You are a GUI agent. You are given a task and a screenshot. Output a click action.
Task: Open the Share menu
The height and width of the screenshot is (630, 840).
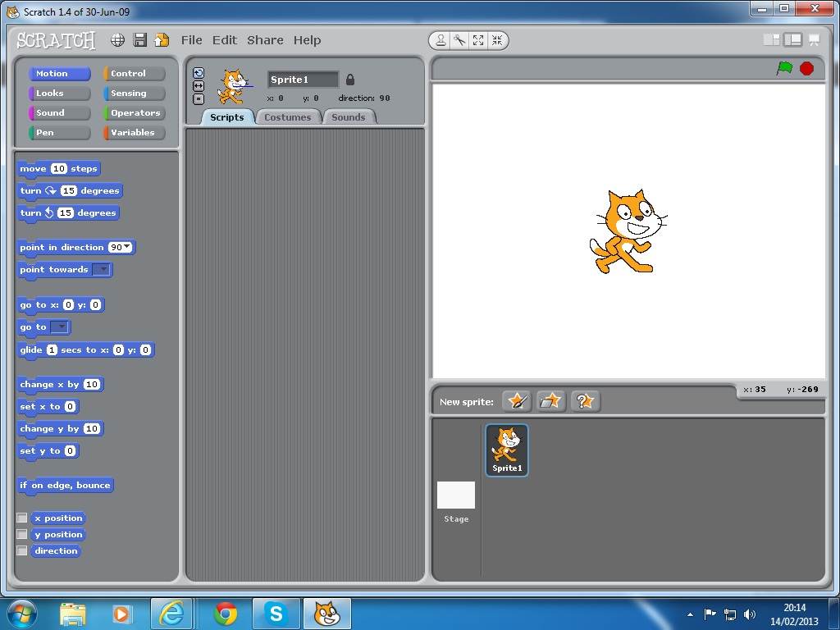[264, 39]
